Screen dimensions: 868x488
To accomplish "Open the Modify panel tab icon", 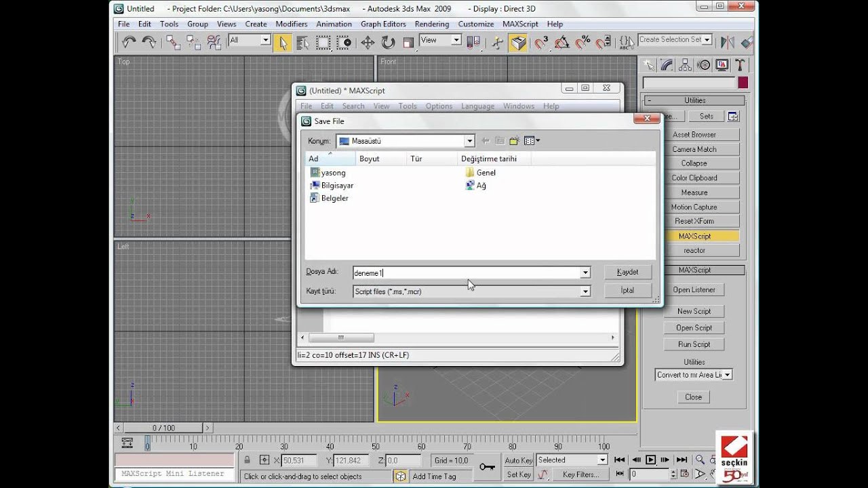I will point(667,65).
